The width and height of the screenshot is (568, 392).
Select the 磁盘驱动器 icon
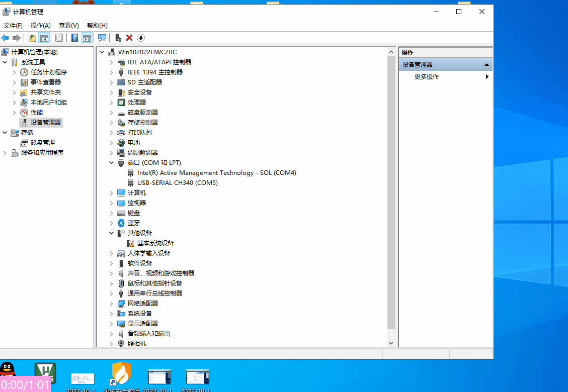coord(121,113)
